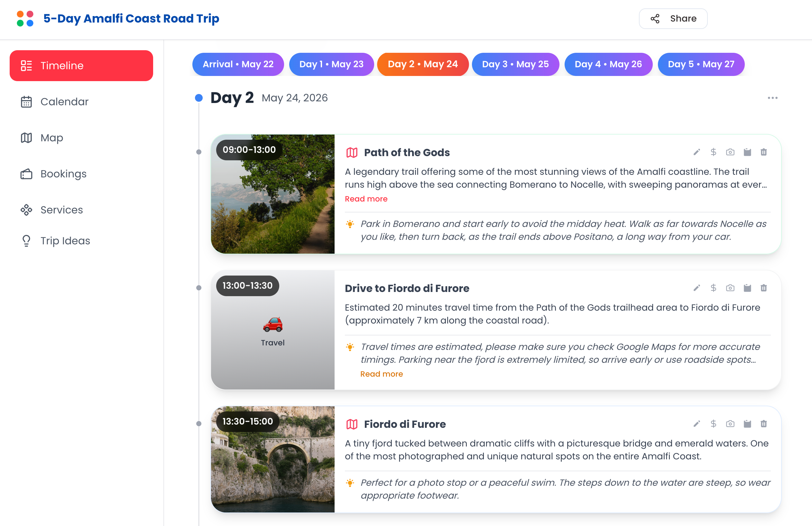Select the Day 2 May 24 tab
The image size is (812, 526).
[423, 64]
